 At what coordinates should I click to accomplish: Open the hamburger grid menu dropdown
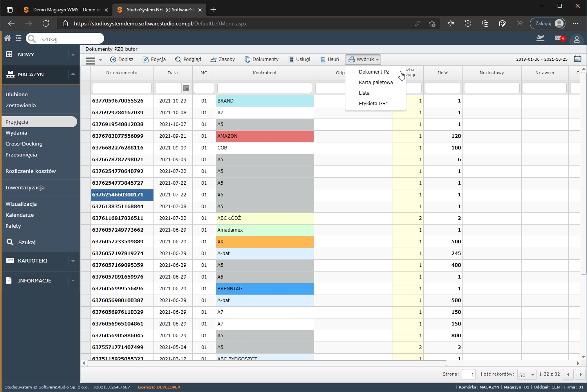pyautogui.click(x=94, y=60)
